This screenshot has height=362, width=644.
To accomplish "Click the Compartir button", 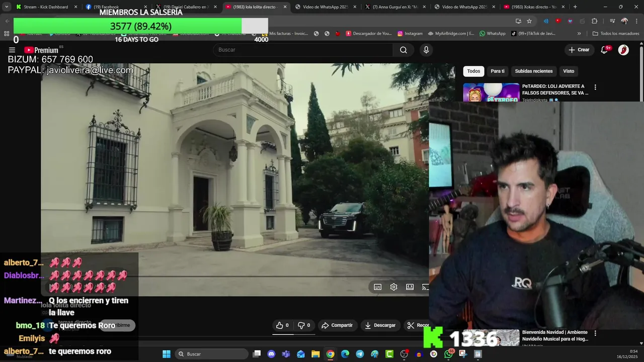I will point(337,325).
